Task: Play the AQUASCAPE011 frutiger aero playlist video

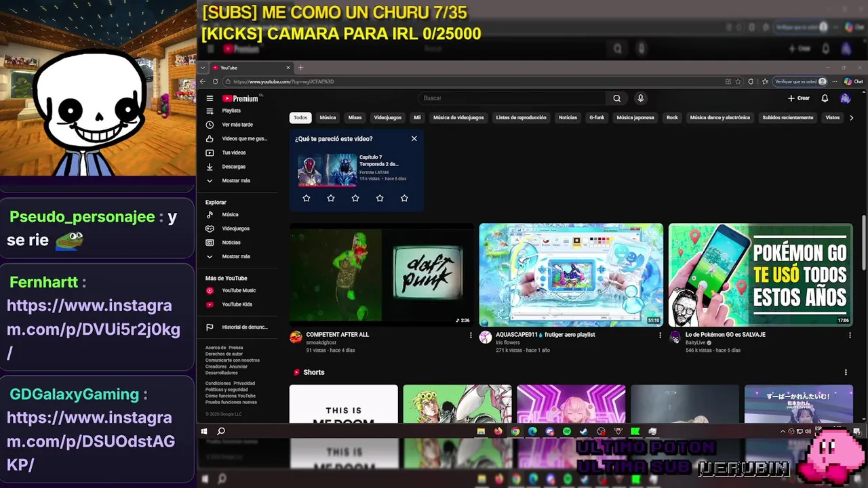Action: tap(571, 274)
